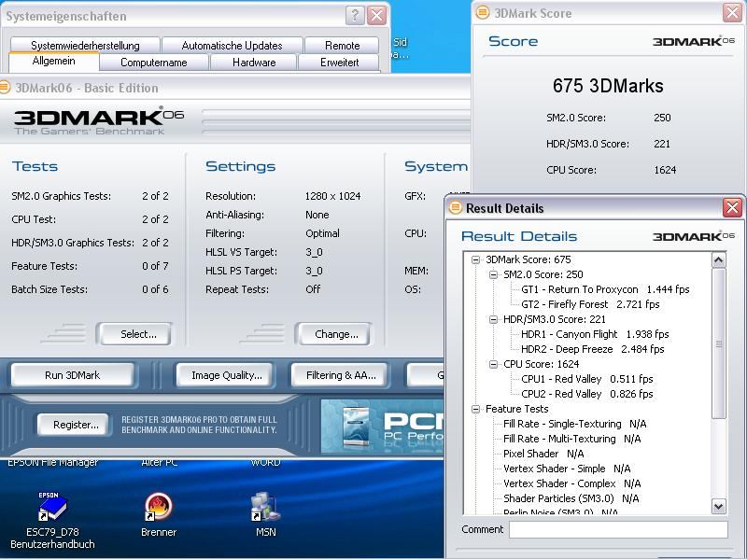The width and height of the screenshot is (747, 560).
Task: Switch to the Remote tab
Action: point(342,46)
